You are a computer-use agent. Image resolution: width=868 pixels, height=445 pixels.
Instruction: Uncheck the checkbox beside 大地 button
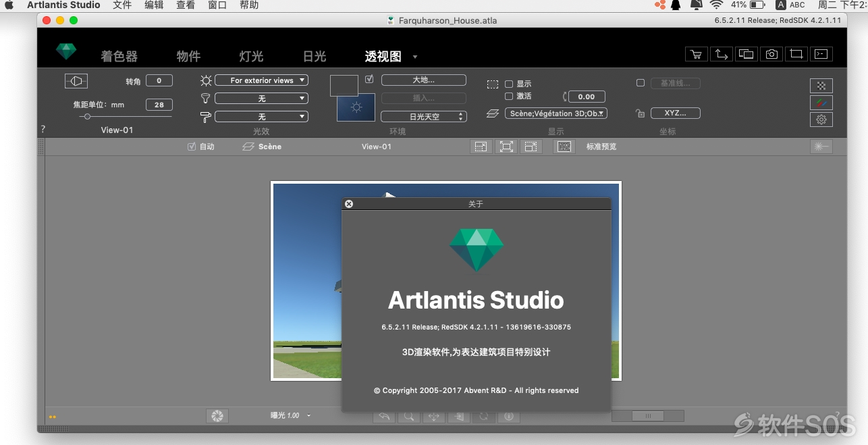click(369, 79)
